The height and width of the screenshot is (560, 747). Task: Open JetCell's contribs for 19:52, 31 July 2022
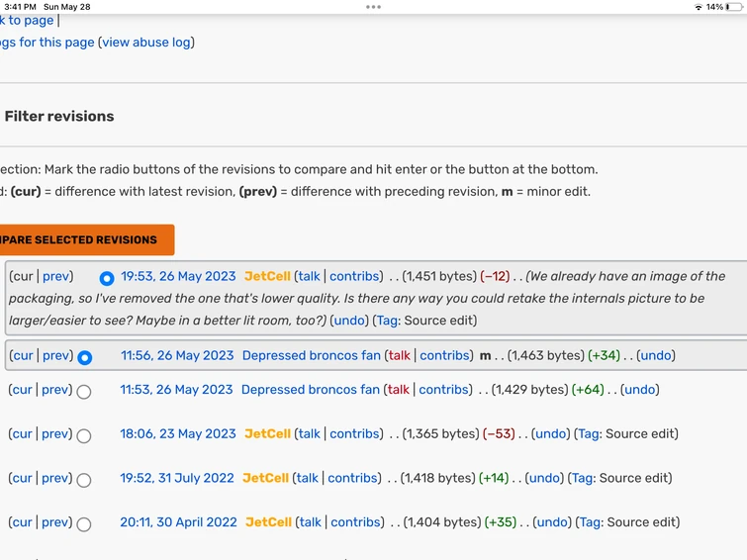(x=353, y=479)
